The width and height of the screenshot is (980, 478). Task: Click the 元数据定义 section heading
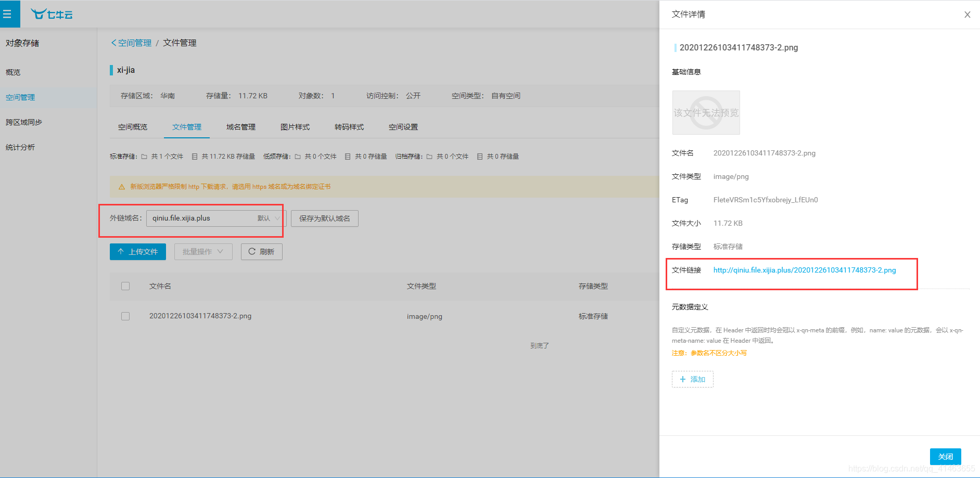690,307
